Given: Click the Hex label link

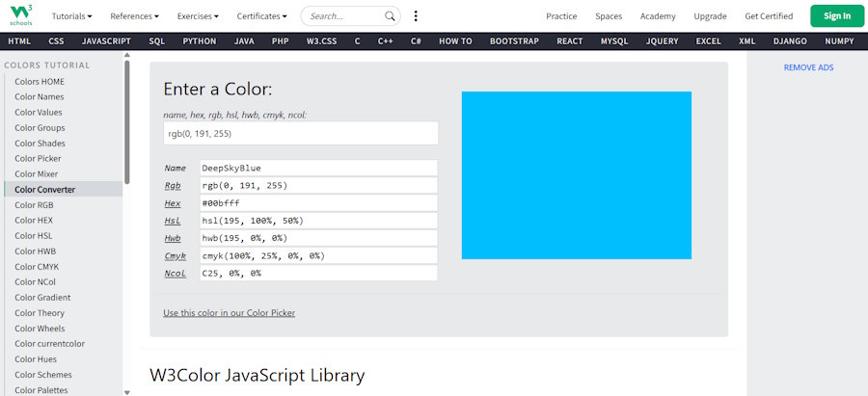Looking at the screenshot, I should click(173, 203).
